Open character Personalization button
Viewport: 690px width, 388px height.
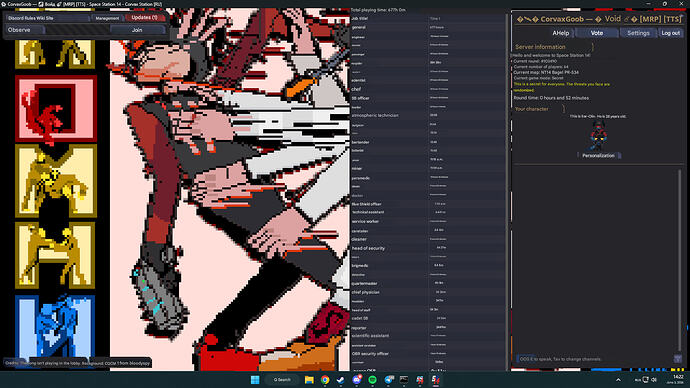[598, 156]
